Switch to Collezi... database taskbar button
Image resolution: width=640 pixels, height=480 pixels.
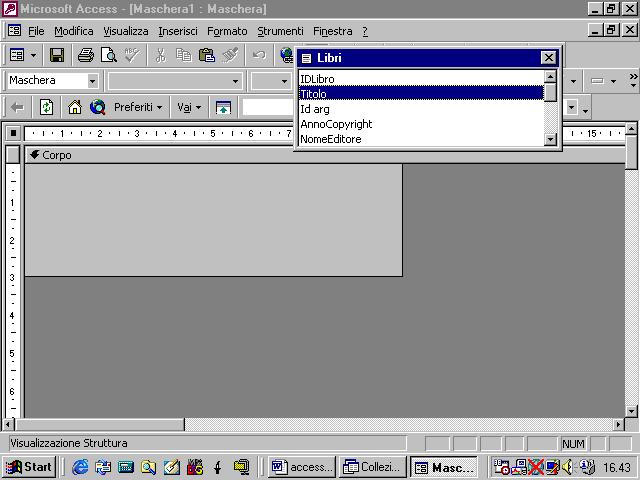pos(373,467)
